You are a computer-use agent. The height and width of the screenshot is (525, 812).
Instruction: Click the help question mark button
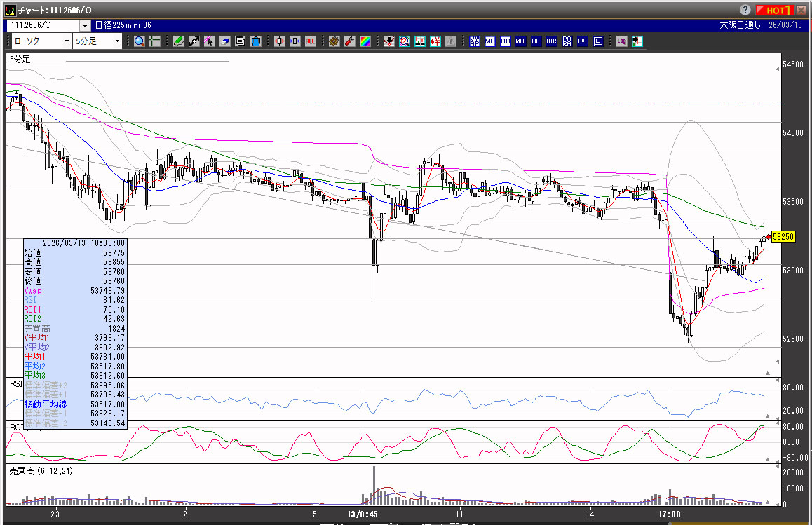745,10
